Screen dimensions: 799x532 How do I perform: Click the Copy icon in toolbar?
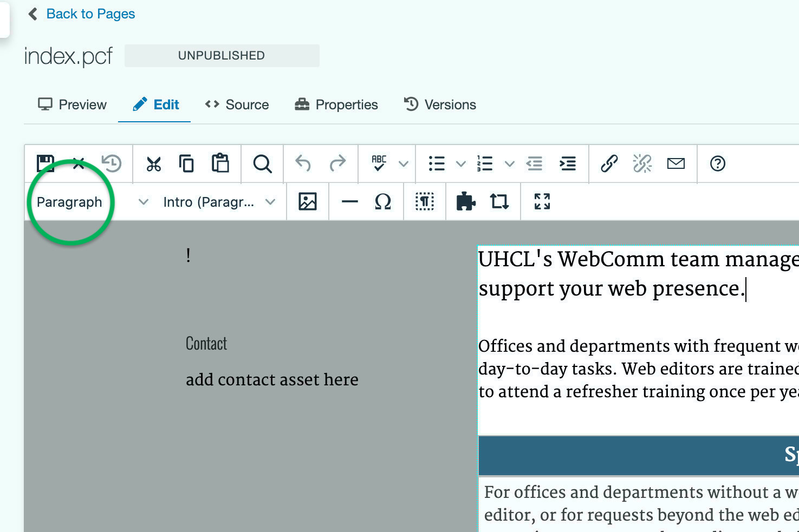point(186,163)
